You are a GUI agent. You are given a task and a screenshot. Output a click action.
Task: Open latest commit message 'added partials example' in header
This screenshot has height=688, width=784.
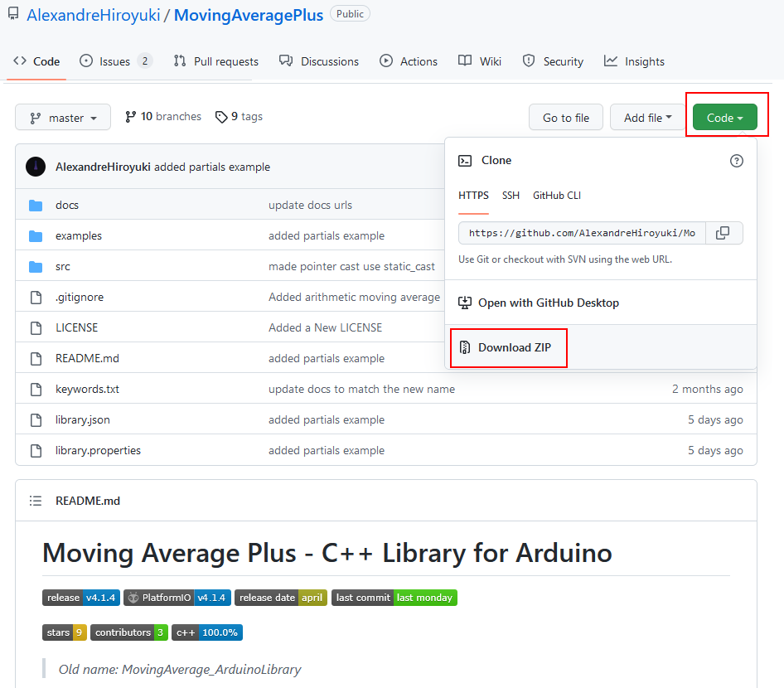(x=212, y=167)
